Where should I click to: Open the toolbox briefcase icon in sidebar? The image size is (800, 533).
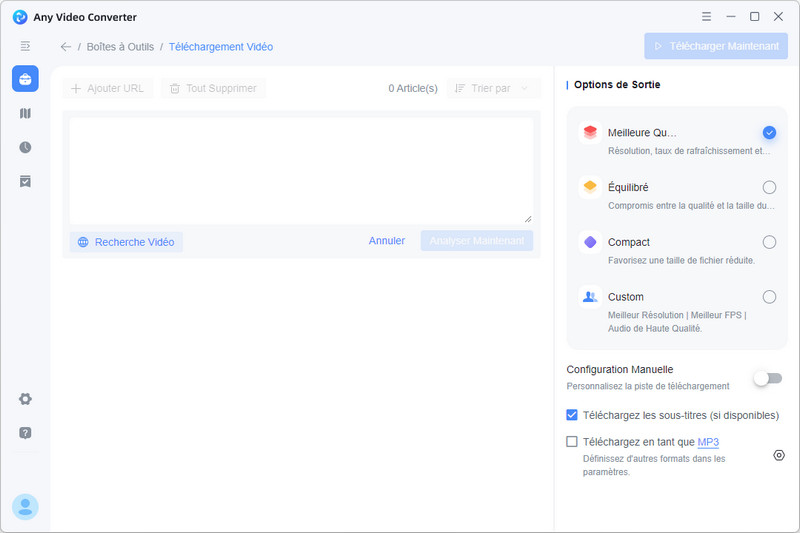pyautogui.click(x=25, y=79)
